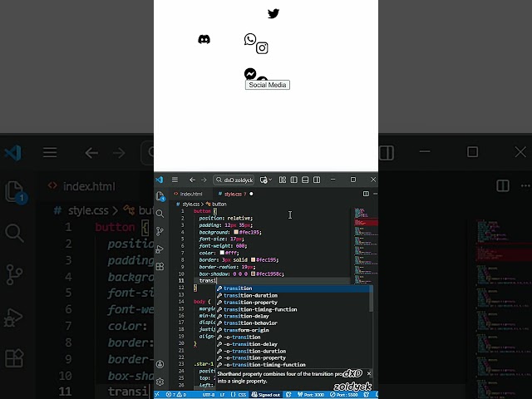532x399 pixels.
Task: Click the suggestion list scrollbar
Action: 371,298
